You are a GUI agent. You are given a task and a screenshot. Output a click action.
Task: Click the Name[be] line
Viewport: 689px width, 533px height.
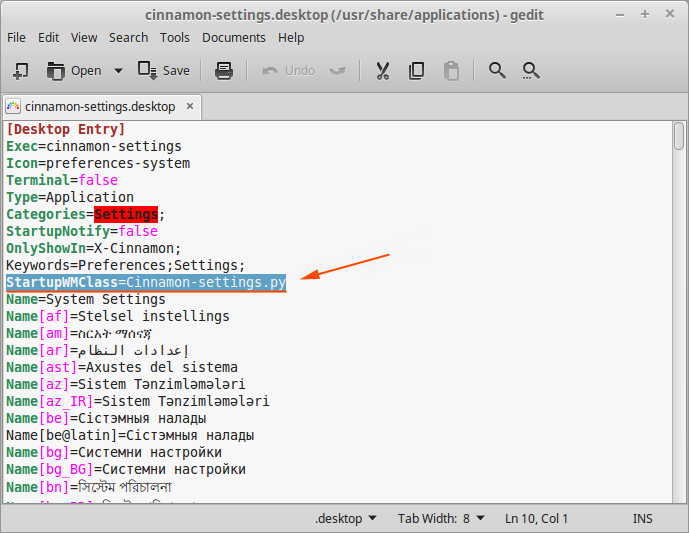pyautogui.click(x=106, y=419)
